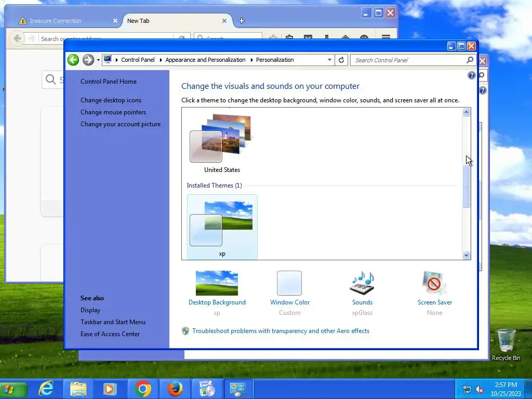Select the xp installed theme

pos(222,227)
